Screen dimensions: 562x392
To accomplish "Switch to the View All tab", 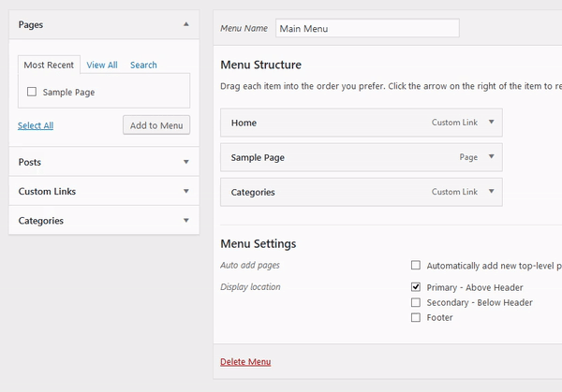I will (102, 65).
